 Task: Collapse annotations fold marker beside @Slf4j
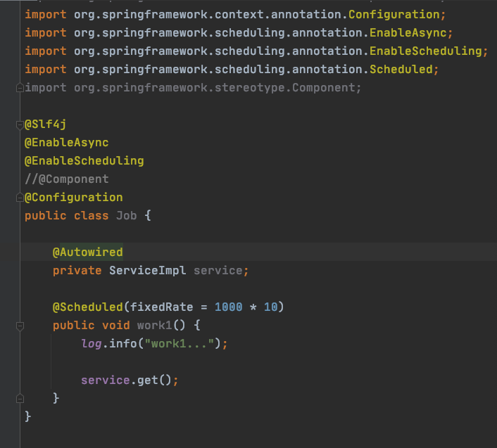coord(20,125)
